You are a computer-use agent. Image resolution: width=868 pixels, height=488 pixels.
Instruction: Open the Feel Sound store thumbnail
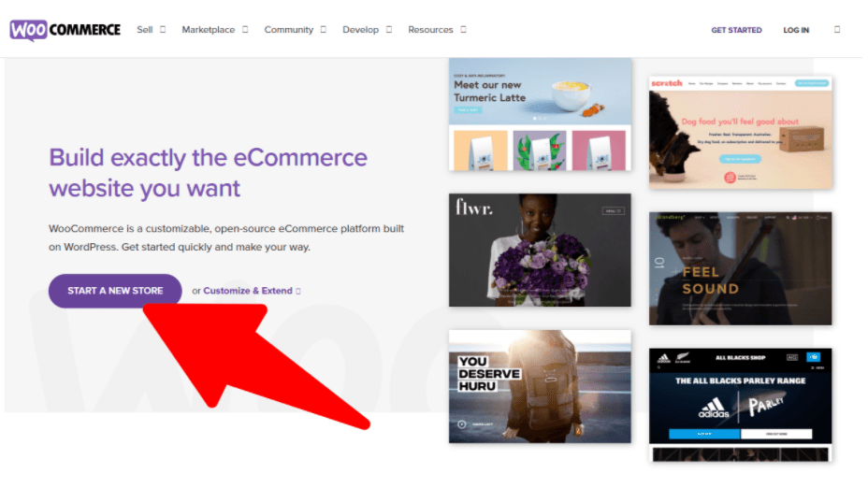740,268
